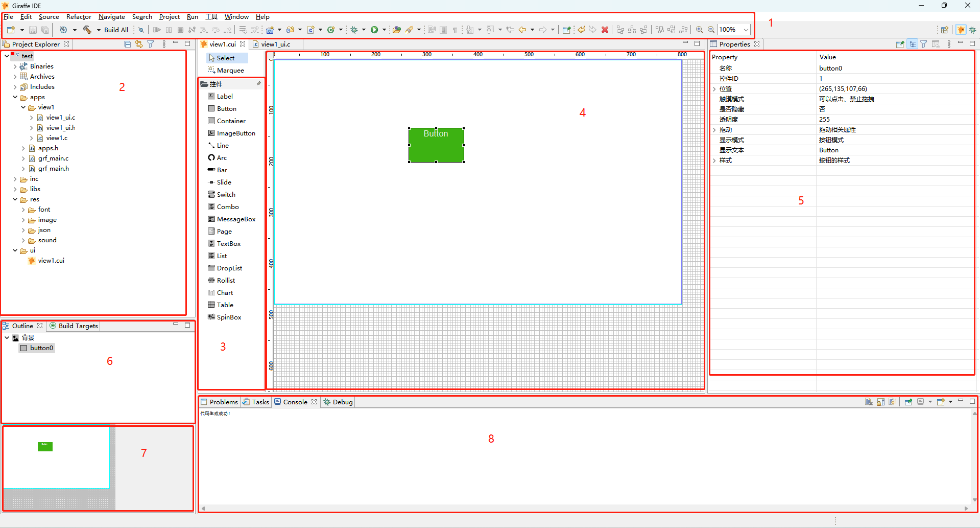Pin the 控件 palette panel

point(259,83)
